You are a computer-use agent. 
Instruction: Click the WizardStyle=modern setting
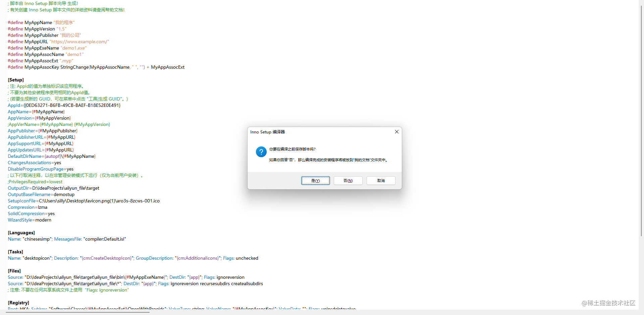(30, 220)
